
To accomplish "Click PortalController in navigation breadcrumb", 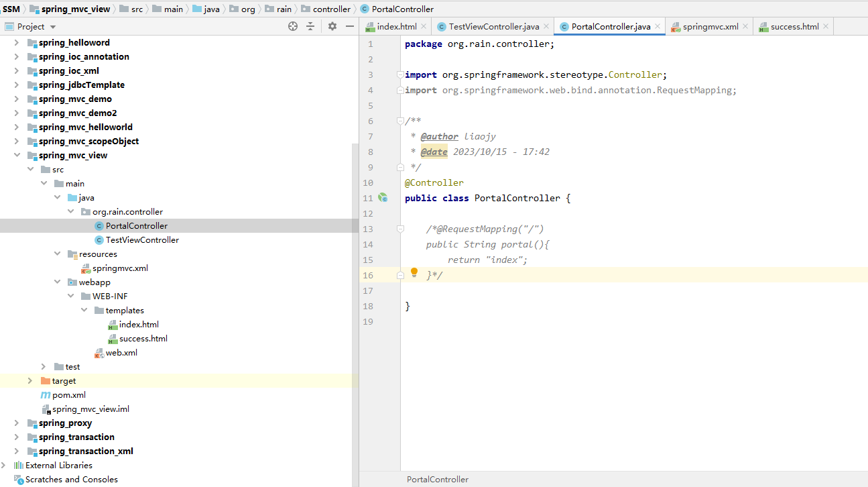I will coord(402,9).
